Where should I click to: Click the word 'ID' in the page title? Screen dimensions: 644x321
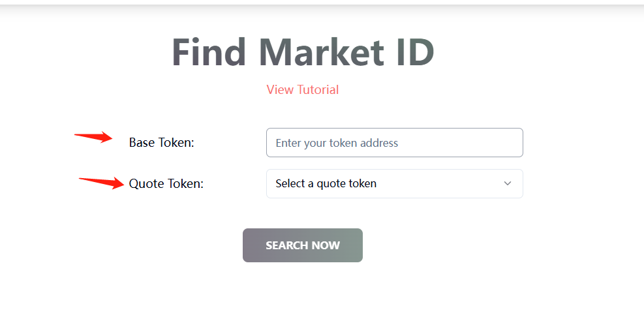pos(414,53)
